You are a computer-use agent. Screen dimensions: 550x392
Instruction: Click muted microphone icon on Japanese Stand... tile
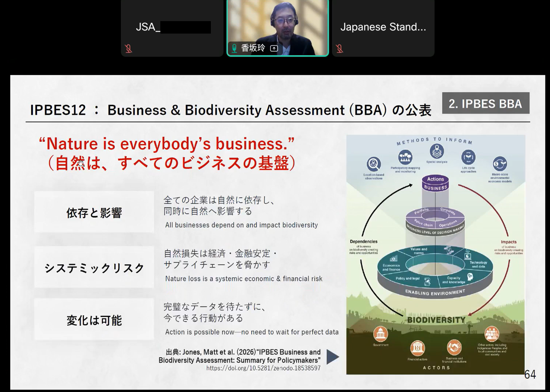coord(340,49)
